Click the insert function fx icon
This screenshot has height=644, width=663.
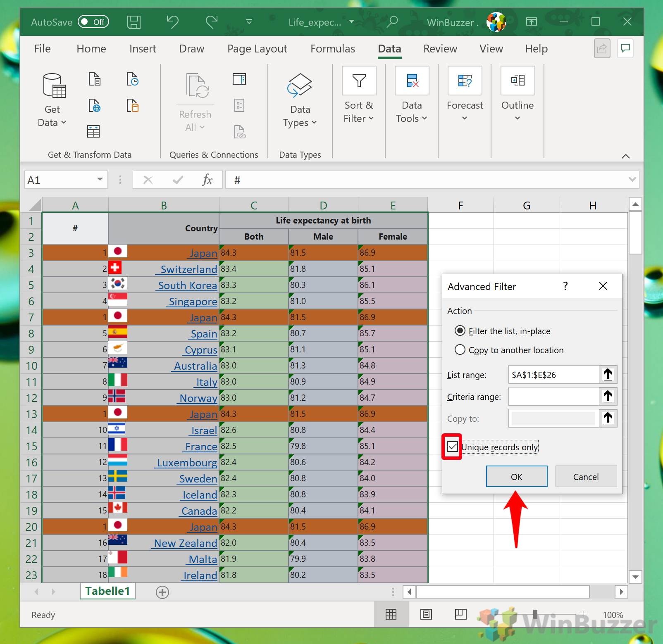[x=207, y=180]
